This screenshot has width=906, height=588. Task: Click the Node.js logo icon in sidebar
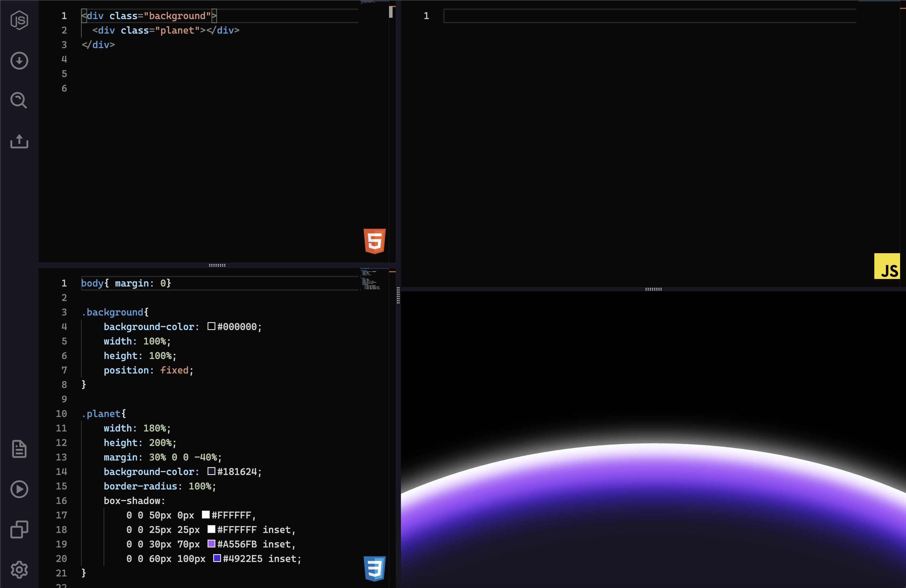(19, 20)
